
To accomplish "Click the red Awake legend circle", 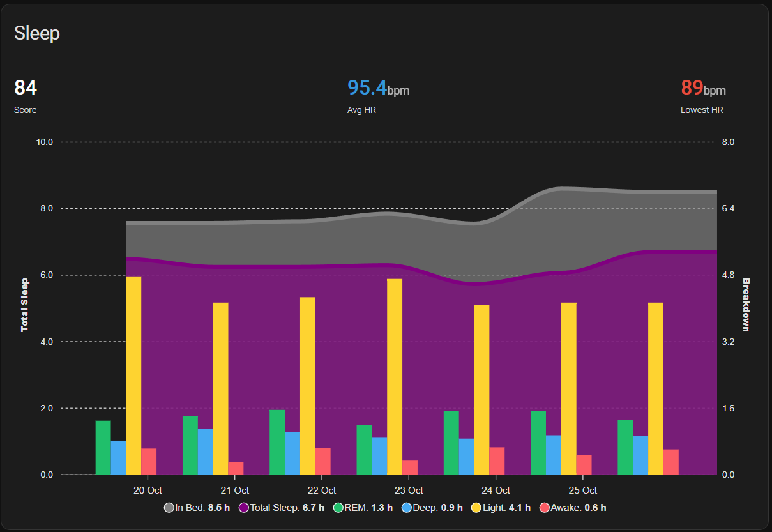I will point(544,508).
